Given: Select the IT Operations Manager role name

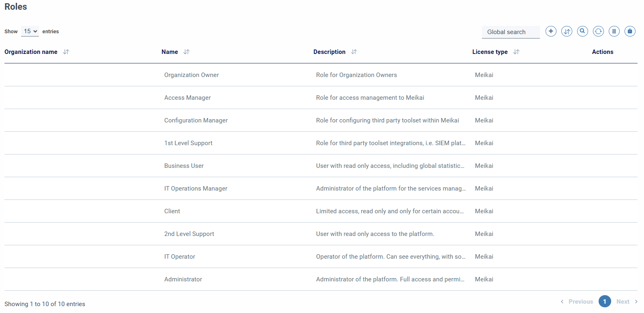Looking at the screenshot, I should coord(196,189).
